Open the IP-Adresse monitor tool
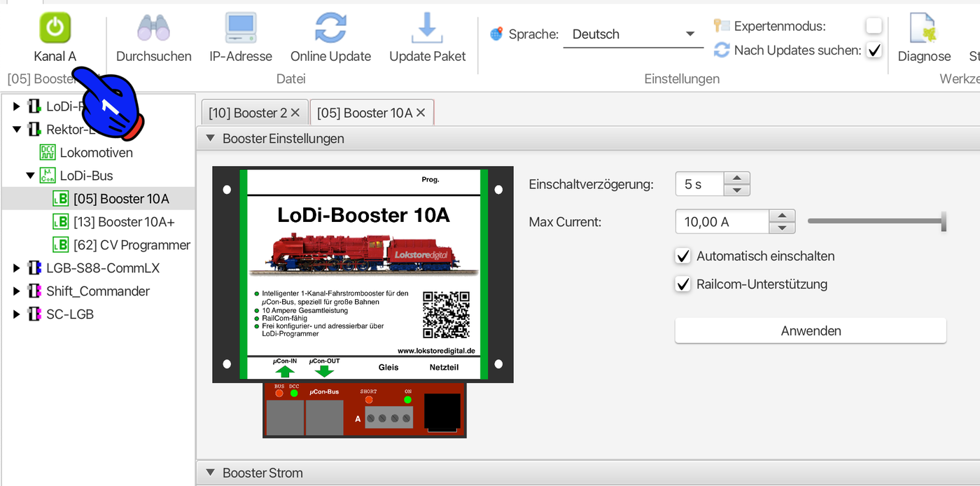980x486 pixels. point(241,29)
